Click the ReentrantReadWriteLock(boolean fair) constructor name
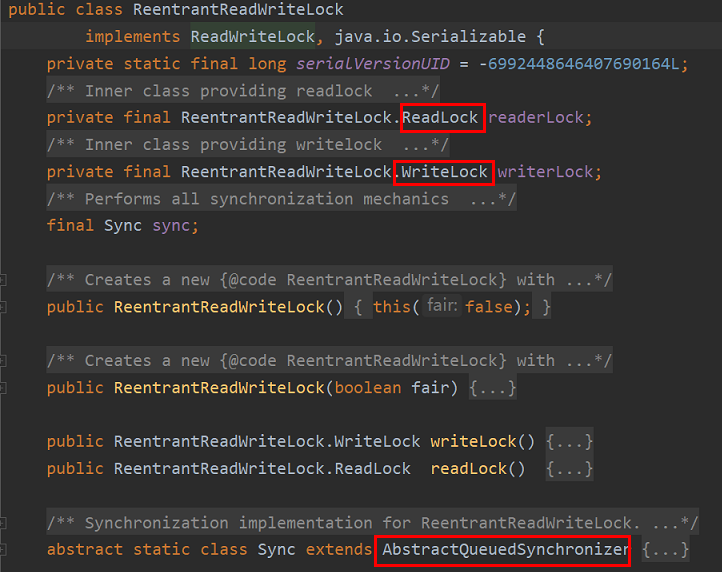722x572 pixels. tap(219, 388)
